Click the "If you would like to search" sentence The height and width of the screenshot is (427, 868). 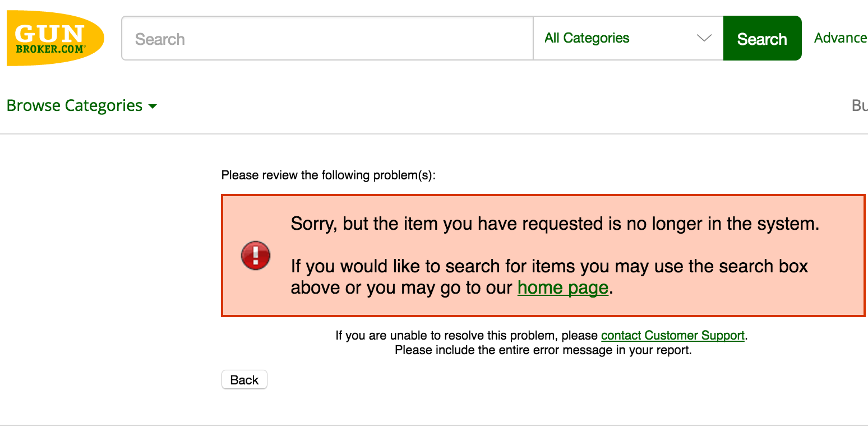[x=549, y=266]
